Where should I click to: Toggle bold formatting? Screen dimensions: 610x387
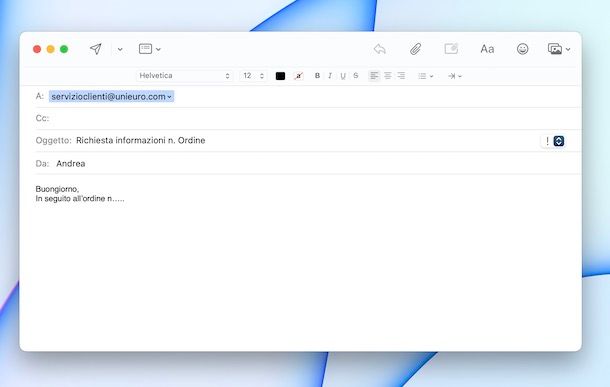(x=317, y=75)
